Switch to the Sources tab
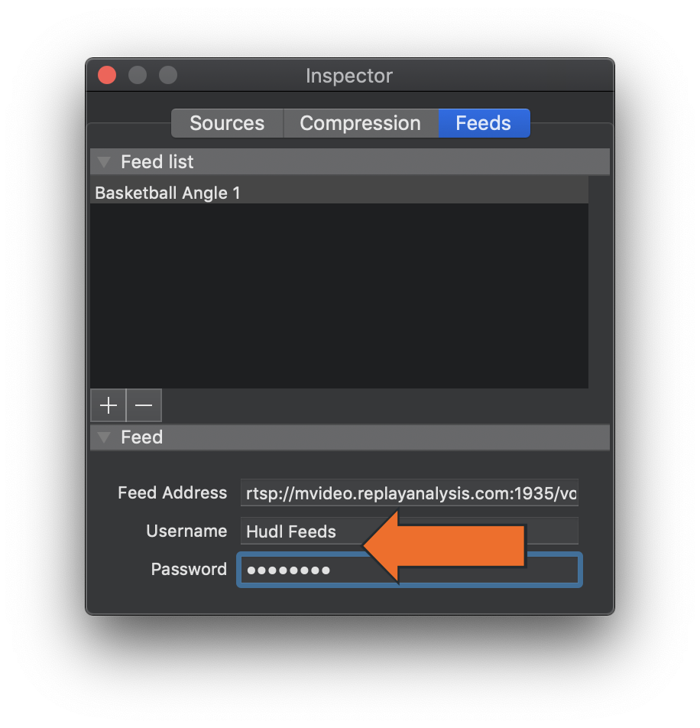The height and width of the screenshot is (728, 700). pyautogui.click(x=226, y=123)
